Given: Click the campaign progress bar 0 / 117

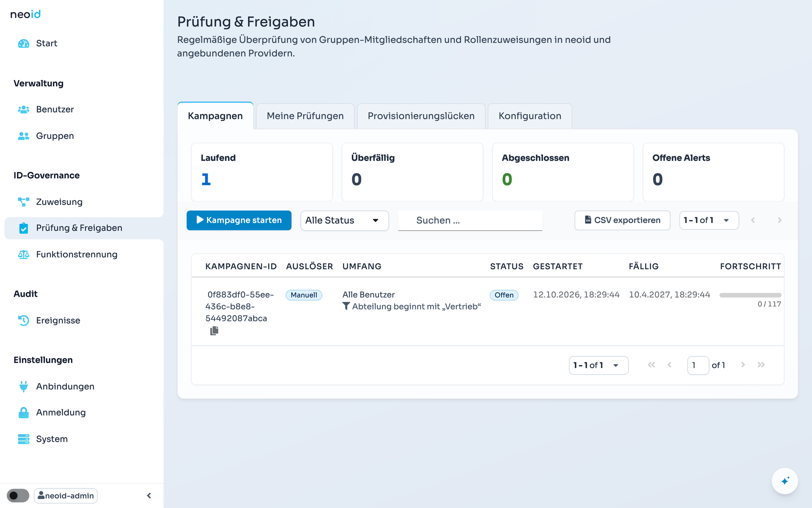Looking at the screenshot, I should tap(750, 295).
